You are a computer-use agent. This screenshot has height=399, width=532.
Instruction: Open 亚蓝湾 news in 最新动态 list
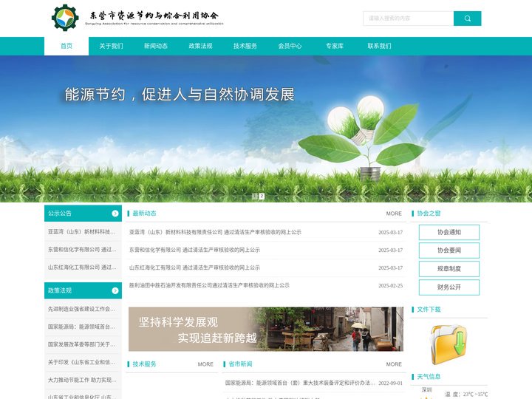click(215, 232)
